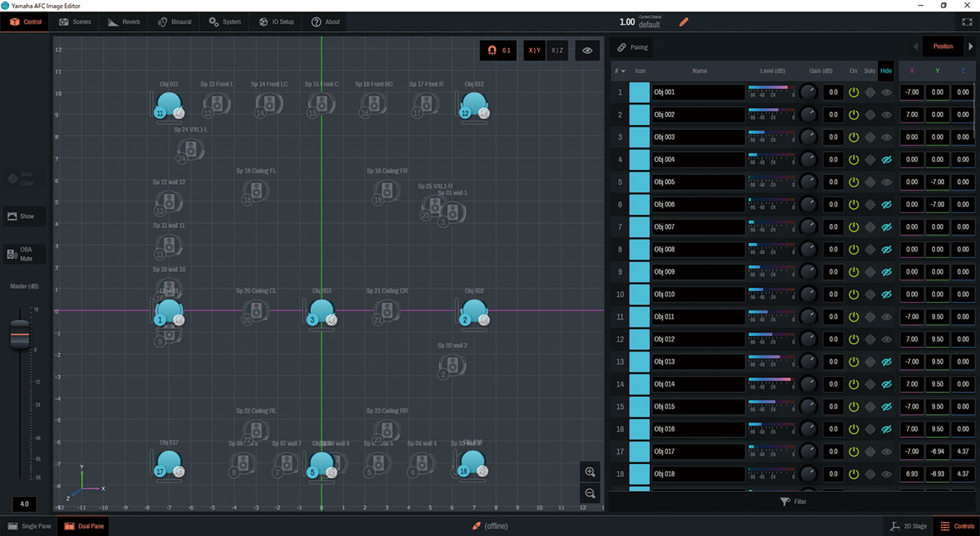The image size is (980, 536).
Task: Select object 12 on the stage
Action: point(474,105)
